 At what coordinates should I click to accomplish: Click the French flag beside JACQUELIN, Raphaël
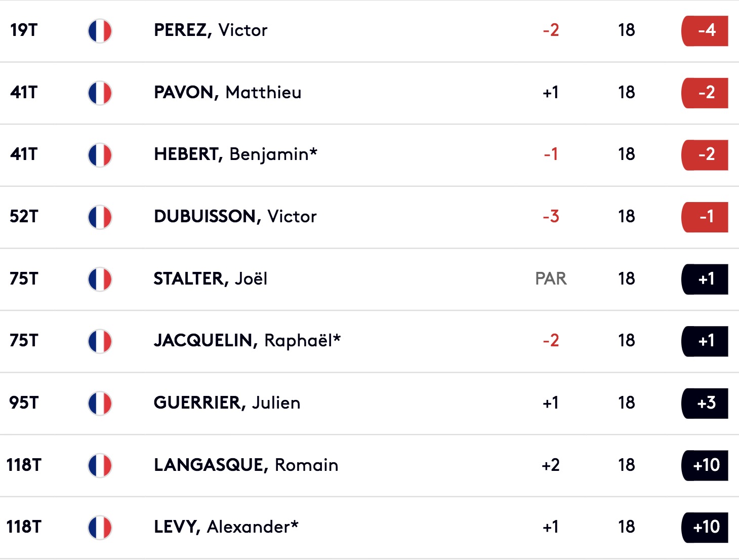point(100,341)
